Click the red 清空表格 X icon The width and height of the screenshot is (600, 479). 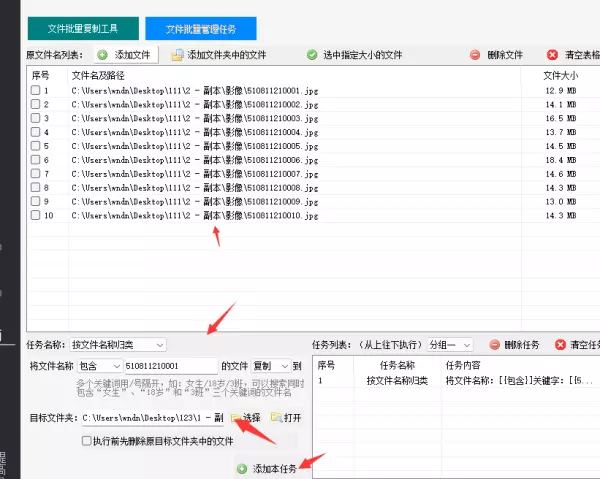point(552,55)
